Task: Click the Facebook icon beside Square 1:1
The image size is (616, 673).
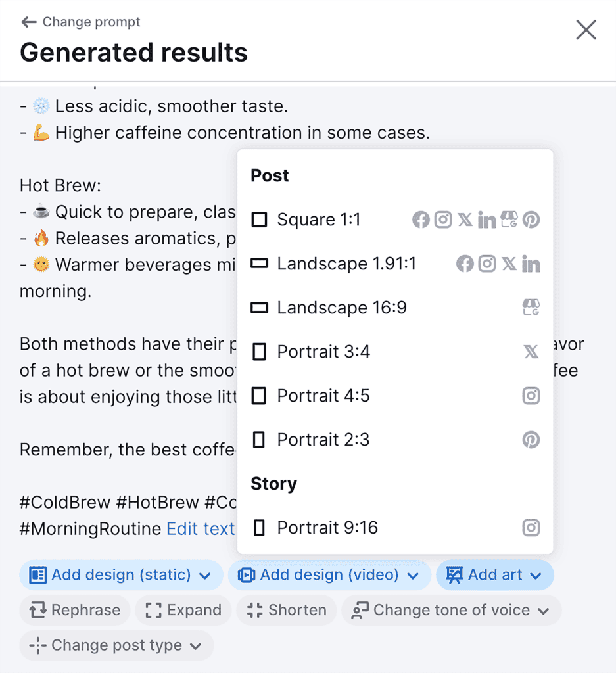Action: point(421,220)
